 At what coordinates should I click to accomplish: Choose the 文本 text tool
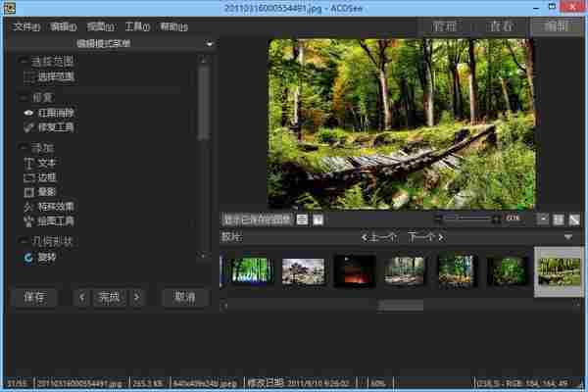(x=45, y=162)
